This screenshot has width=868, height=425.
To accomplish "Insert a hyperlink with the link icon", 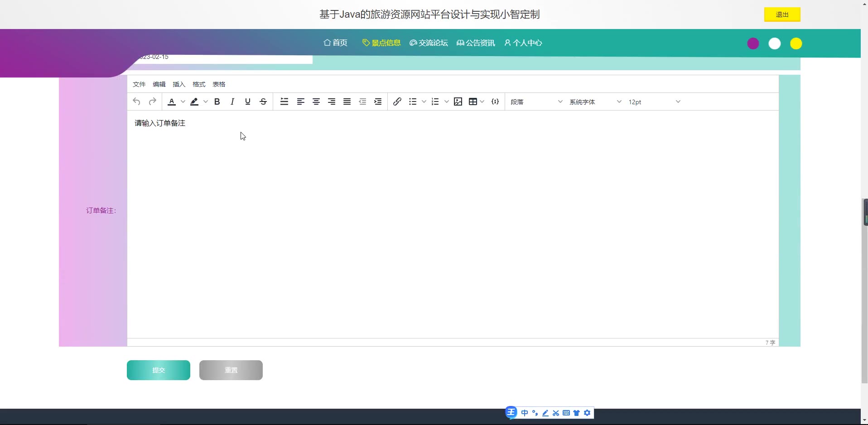I will pos(397,101).
